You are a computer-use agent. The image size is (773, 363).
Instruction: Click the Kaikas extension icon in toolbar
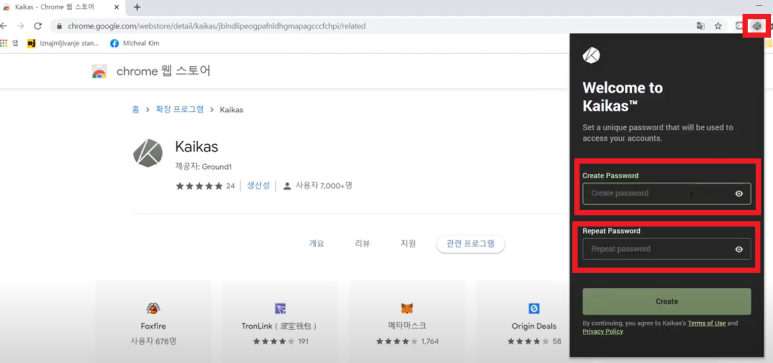tap(757, 26)
